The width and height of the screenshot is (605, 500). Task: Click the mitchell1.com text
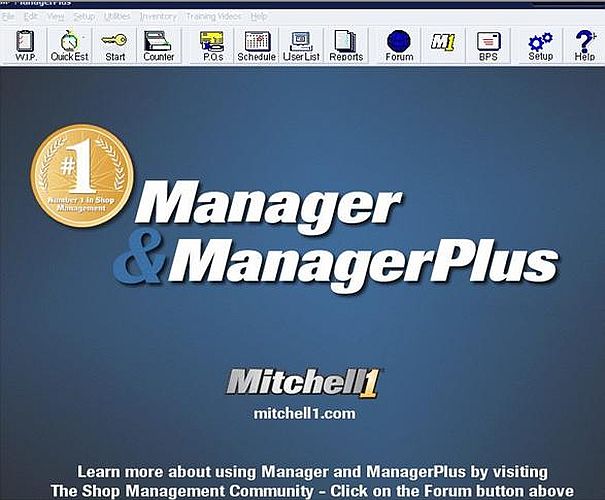pos(304,414)
